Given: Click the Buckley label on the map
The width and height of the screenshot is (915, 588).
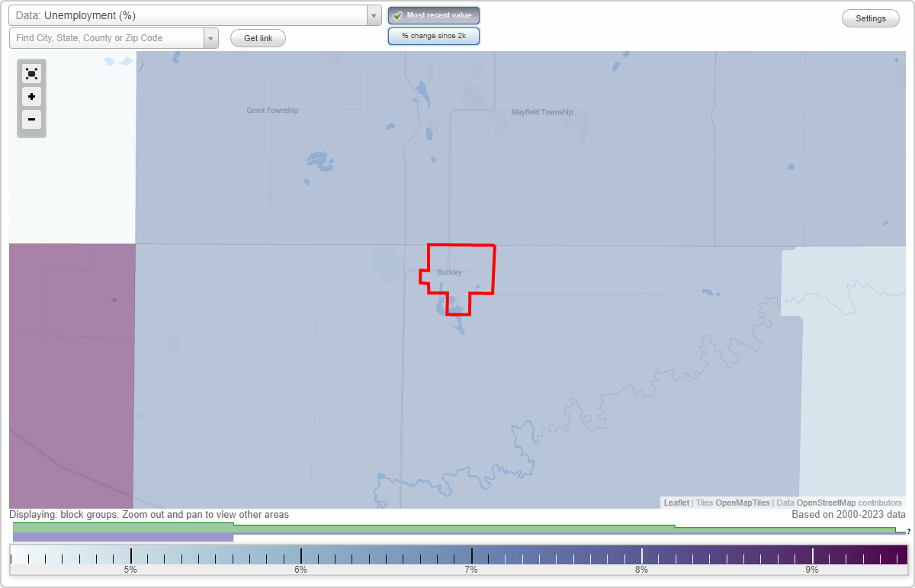Looking at the screenshot, I should click(449, 272).
